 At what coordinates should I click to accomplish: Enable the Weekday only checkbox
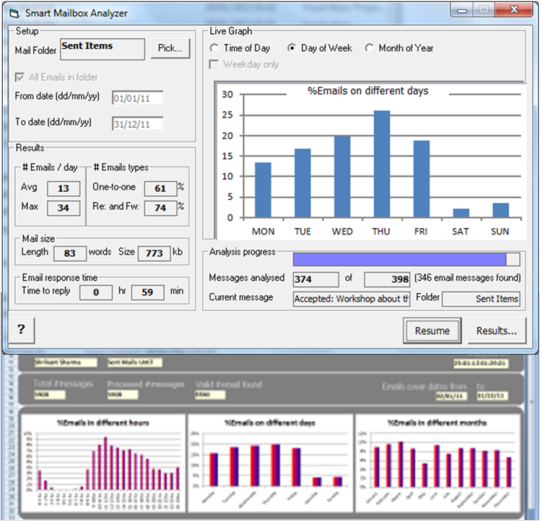[x=214, y=64]
